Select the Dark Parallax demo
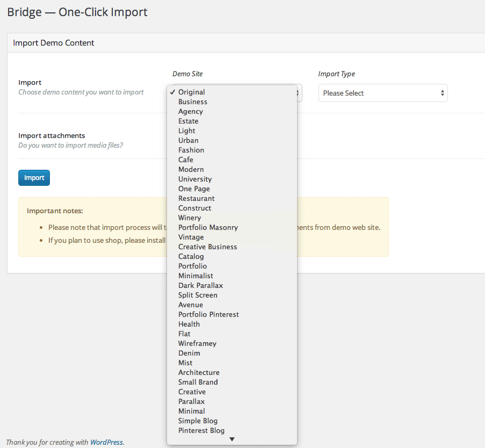Screen dimensions: 485x448 (231, 286)
